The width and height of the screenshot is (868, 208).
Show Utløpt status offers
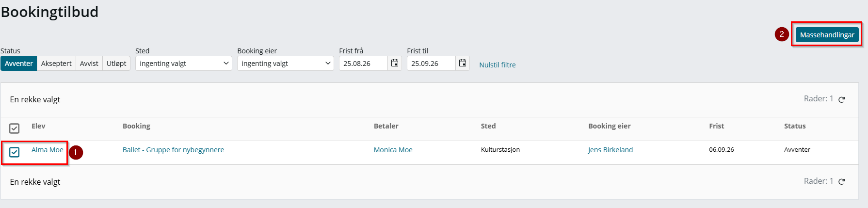[116, 64]
